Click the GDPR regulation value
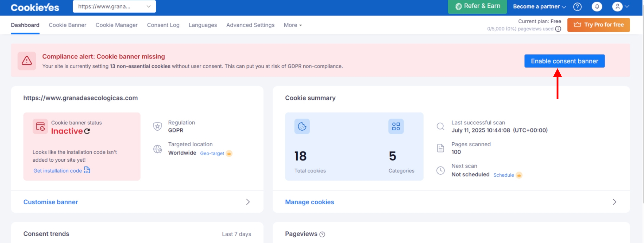 click(175, 130)
